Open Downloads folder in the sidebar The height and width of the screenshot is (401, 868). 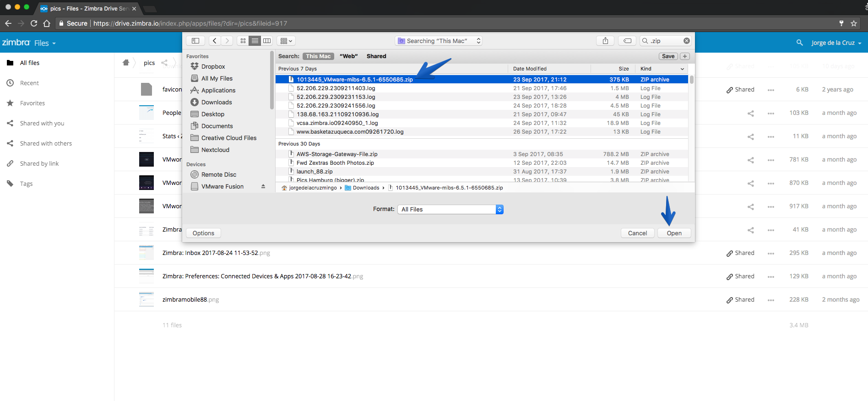tap(217, 102)
